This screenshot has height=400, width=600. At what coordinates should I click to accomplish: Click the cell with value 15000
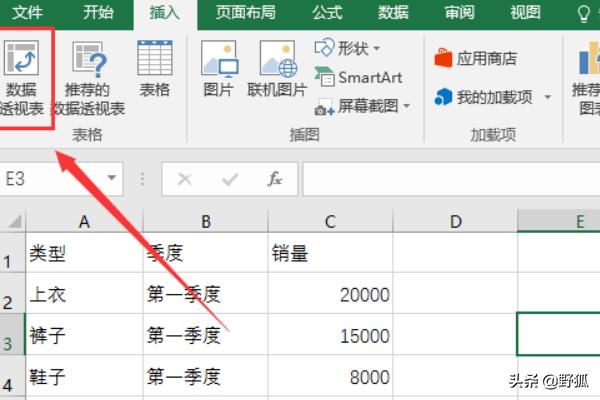pyautogui.click(x=330, y=334)
